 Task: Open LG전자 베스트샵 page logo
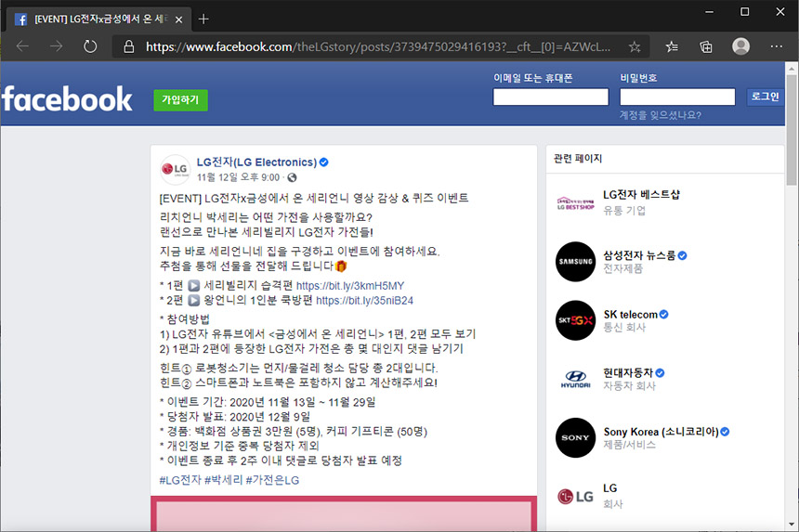(x=575, y=203)
